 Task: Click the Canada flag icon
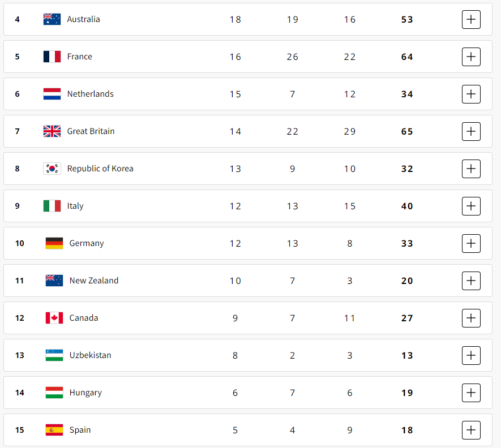54,318
